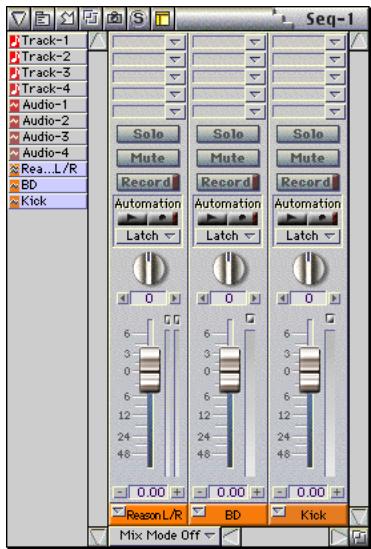Select Track-4 in the track list
This screenshot has width=371, height=549.
click(x=48, y=89)
